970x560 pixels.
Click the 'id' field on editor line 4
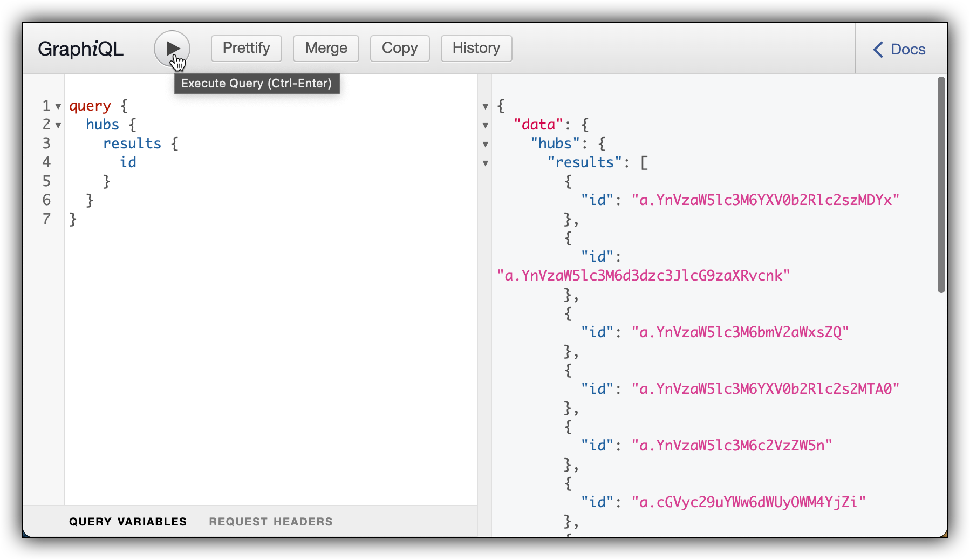[x=128, y=162]
